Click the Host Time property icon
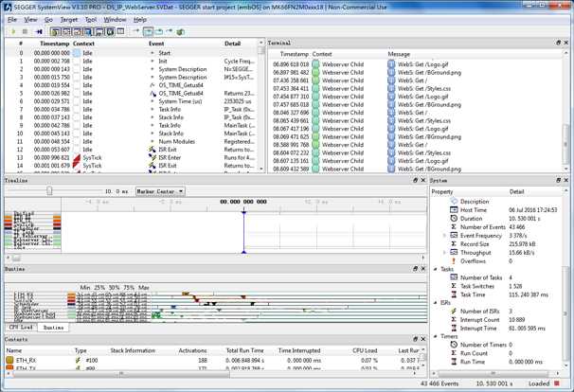 click(x=454, y=209)
